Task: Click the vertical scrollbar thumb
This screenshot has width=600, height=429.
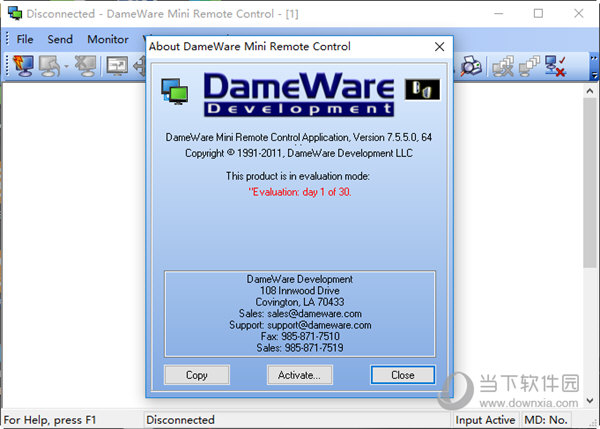Action: pyautogui.click(x=590, y=183)
